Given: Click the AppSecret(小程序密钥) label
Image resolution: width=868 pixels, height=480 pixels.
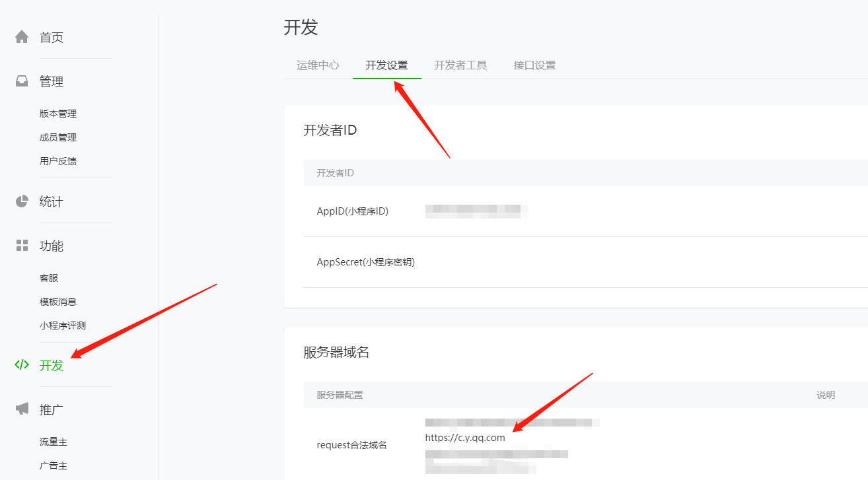Looking at the screenshot, I should click(x=366, y=262).
